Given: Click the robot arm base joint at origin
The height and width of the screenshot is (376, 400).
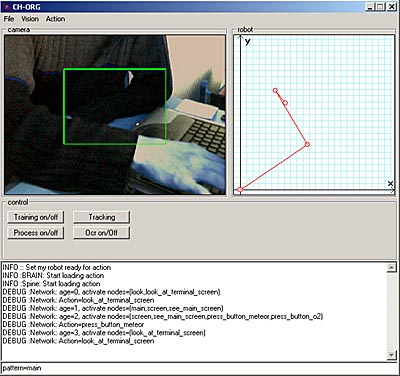Looking at the screenshot, I should click(240, 190).
